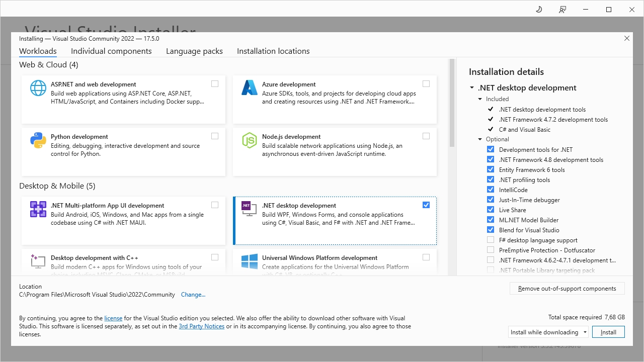Viewport: 644px width, 362px height.
Task: Uncheck the IntelliCode option
Action: pyautogui.click(x=491, y=190)
